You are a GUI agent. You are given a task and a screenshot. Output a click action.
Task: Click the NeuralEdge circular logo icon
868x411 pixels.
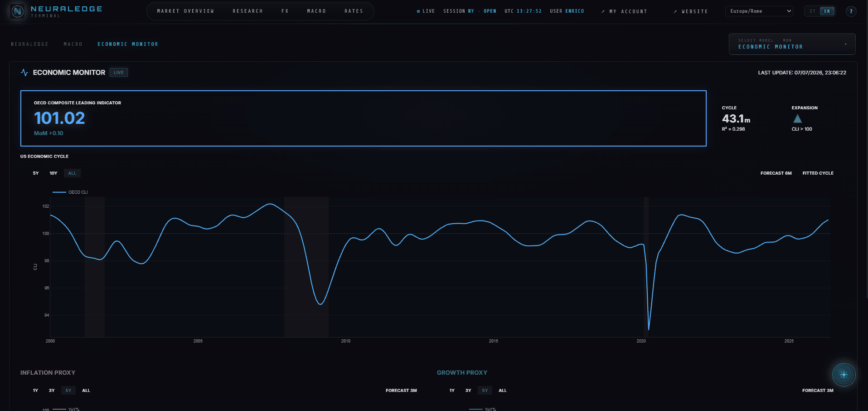coord(18,11)
